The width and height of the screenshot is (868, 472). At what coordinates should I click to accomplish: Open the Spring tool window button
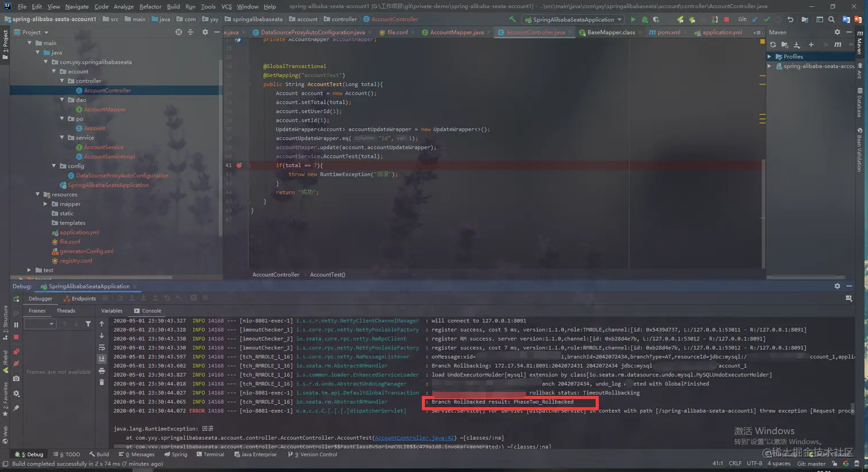pyautogui.click(x=175, y=454)
